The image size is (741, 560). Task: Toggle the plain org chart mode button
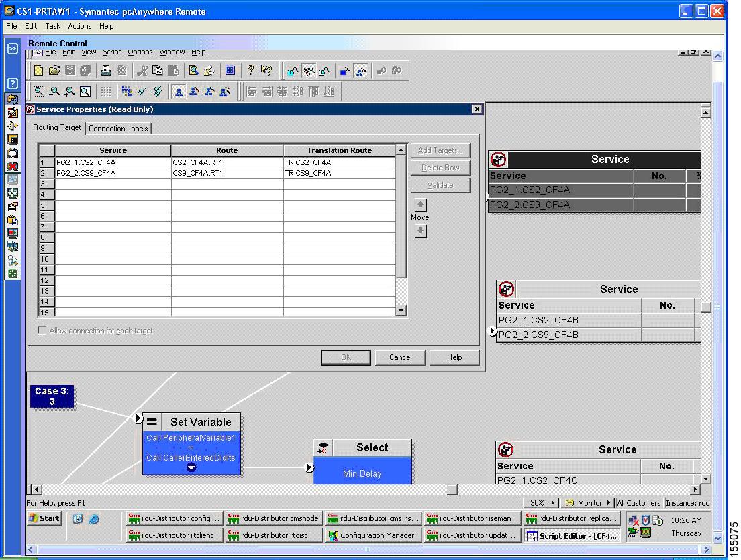(x=179, y=91)
